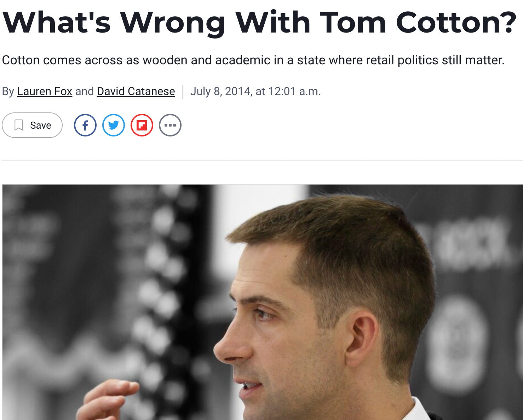Screen dimensions: 523x420
Task: Click the subheadline about retail politics
Action: (x=253, y=60)
